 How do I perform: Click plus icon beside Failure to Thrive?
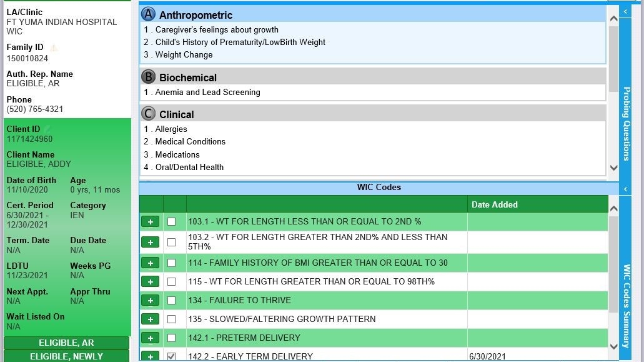click(150, 301)
